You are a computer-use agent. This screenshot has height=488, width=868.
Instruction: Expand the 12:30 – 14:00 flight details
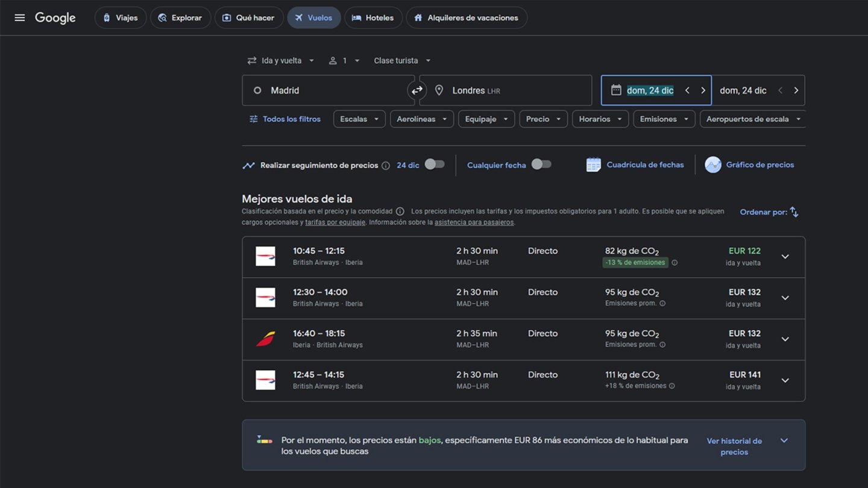785,298
